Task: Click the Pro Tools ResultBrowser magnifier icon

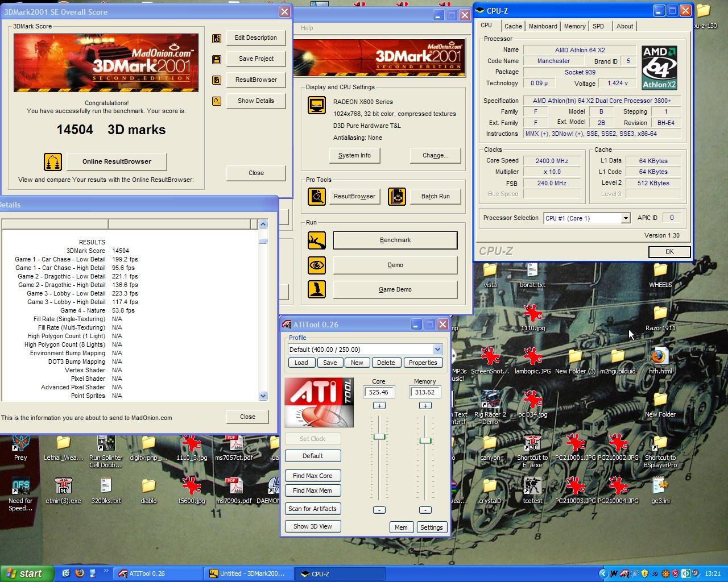Action: pos(317,197)
